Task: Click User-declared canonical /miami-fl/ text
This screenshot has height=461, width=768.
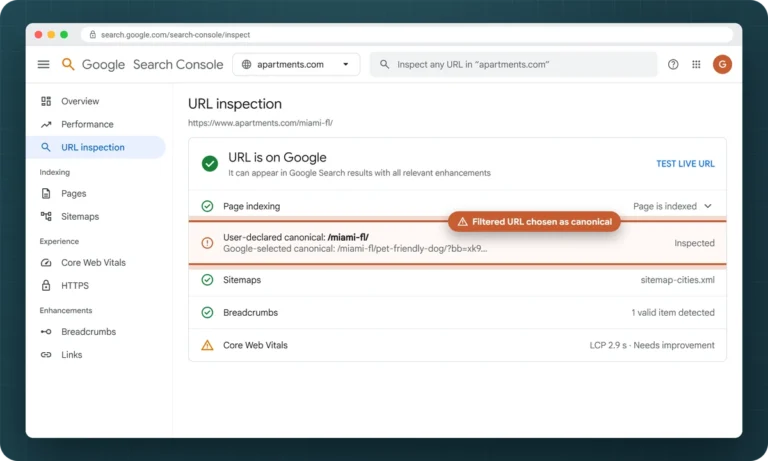Action: [x=296, y=237]
